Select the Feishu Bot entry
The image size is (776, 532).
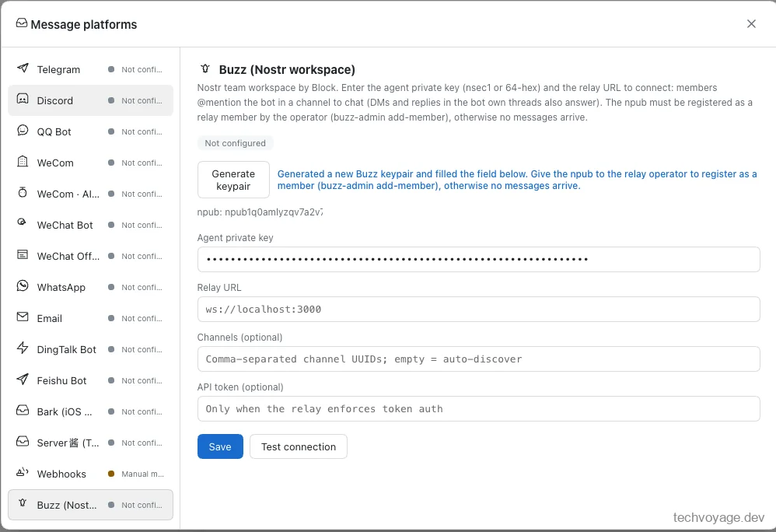[90, 380]
